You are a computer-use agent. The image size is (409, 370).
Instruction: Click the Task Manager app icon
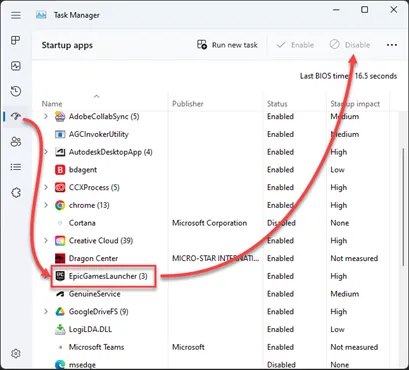tap(41, 15)
